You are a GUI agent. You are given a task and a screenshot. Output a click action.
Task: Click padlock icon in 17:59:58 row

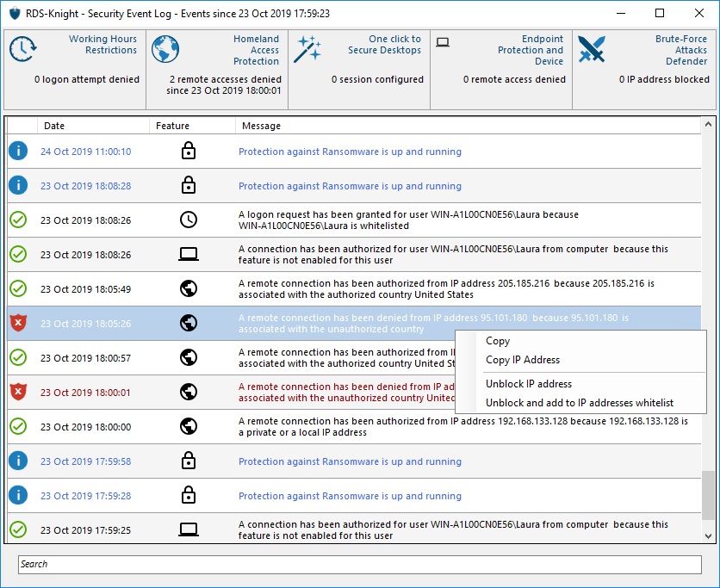(x=189, y=461)
